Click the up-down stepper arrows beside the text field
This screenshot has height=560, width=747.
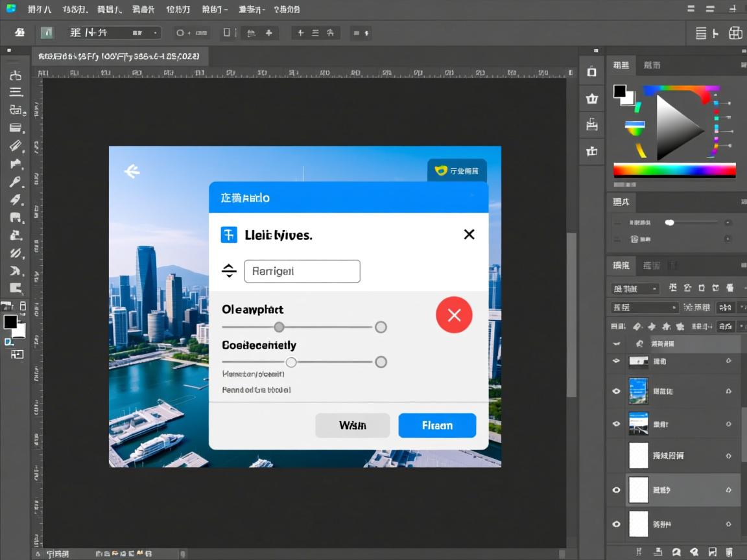click(x=229, y=271)
